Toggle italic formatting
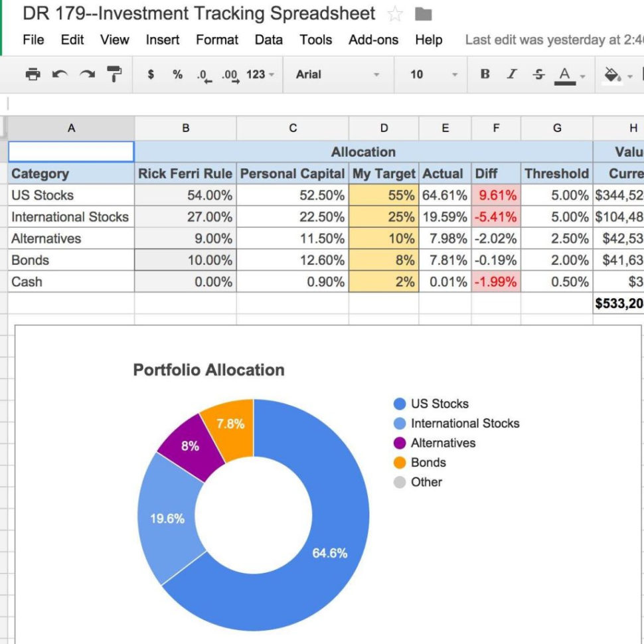 pyautogui.click(x=511, y=75)
